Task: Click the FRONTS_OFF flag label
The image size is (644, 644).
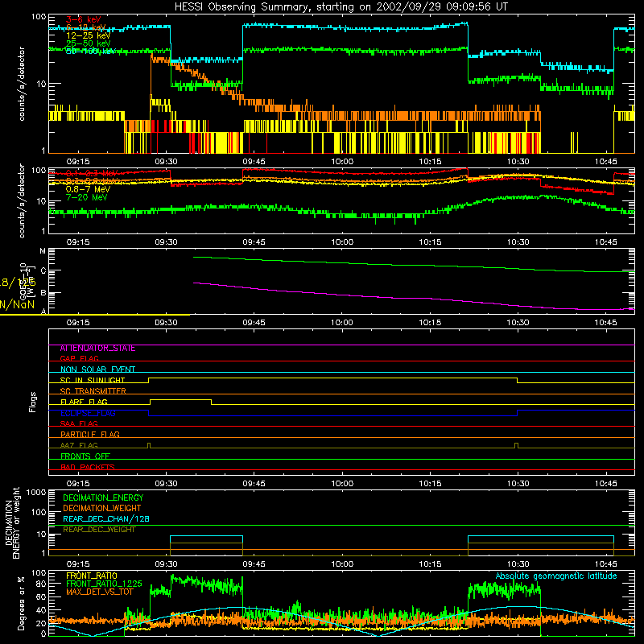Action: [85, 456]
